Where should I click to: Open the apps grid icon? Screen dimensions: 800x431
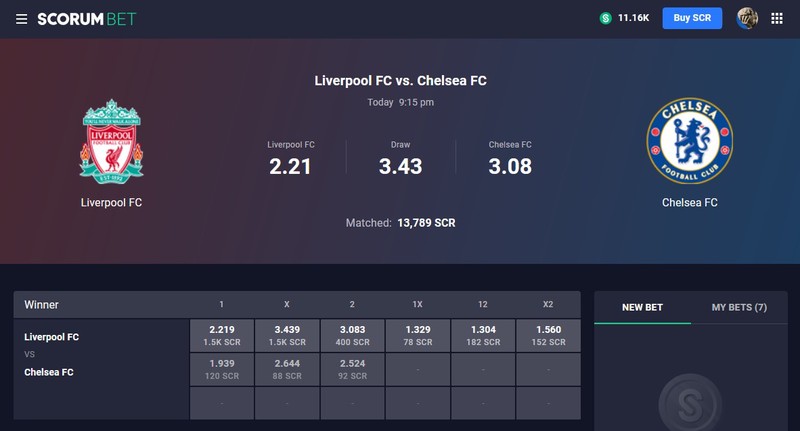pyautogui.click(x=777, y=19)
